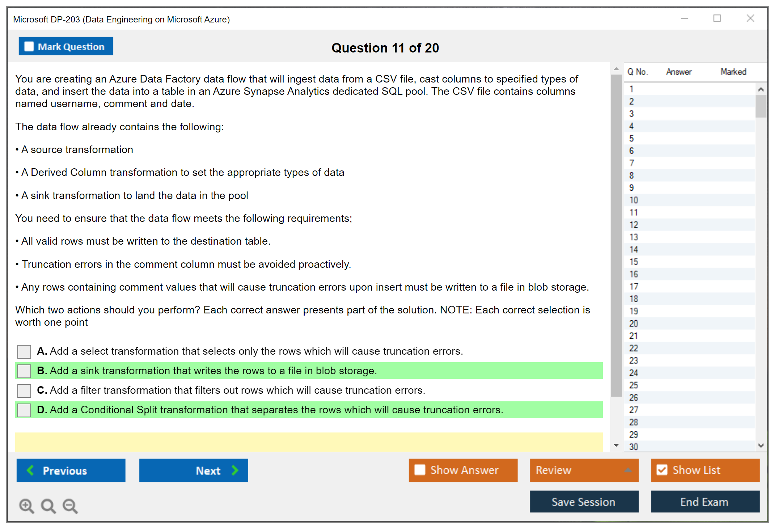Click the zoom in magnifier icon
778x532 pixels.
click(26, 506)
